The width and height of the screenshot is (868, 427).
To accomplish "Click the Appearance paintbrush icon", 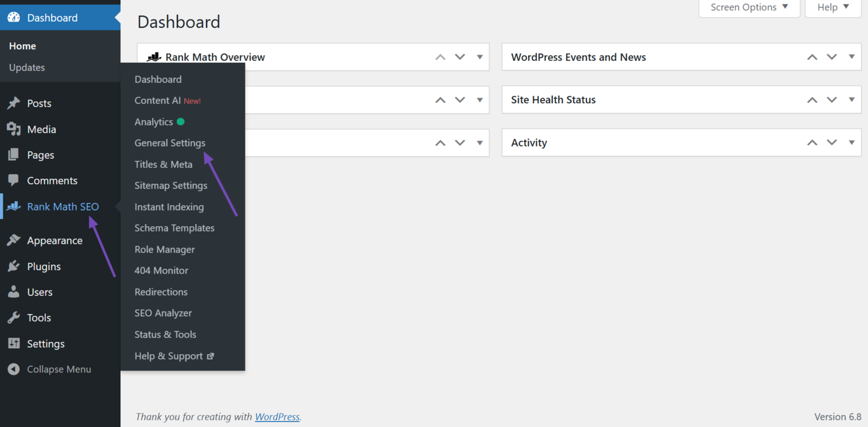I will click(14, 241).
